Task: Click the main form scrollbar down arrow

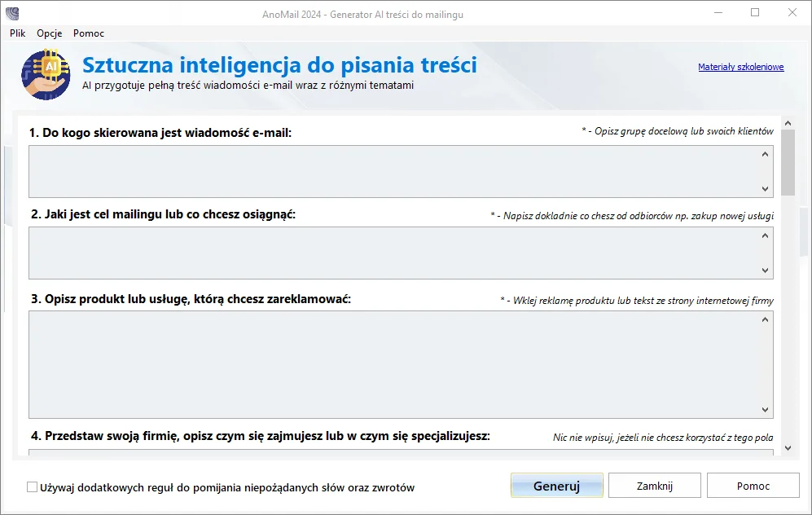Action: [x=788, y=447]
